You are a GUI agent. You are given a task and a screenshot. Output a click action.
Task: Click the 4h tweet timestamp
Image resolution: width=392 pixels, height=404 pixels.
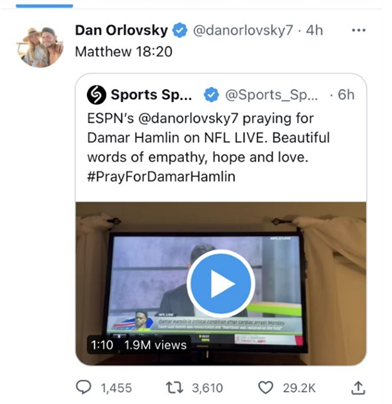tap(314, 30)
